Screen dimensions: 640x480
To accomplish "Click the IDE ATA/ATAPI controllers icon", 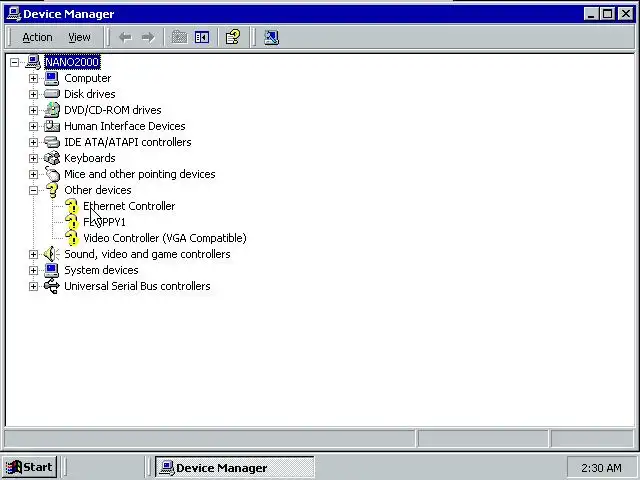I will [52, 142].
